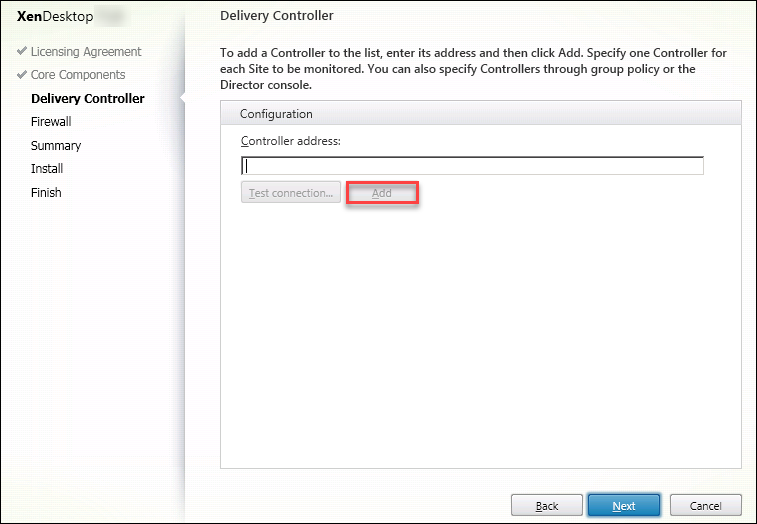The width and height of the screenshot is (757, 524).
Task: Choose the Finish step
Action: (46, 192)
